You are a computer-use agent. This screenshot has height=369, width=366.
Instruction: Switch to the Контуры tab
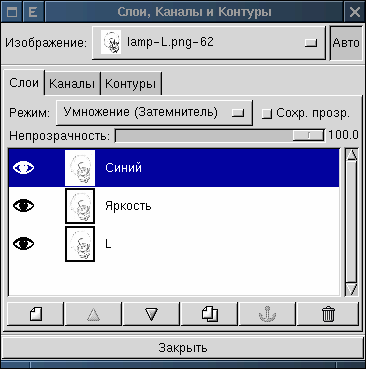tap(131, 84)
